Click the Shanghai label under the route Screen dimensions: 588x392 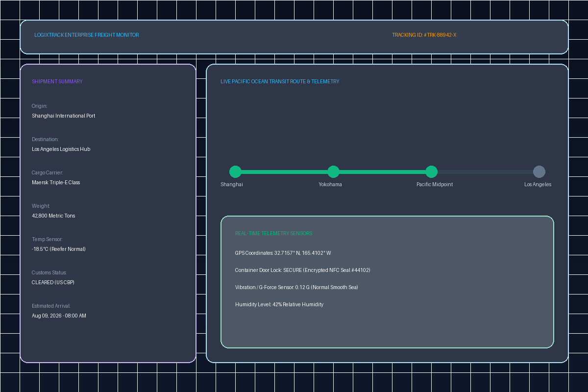(x=232, y=184)
